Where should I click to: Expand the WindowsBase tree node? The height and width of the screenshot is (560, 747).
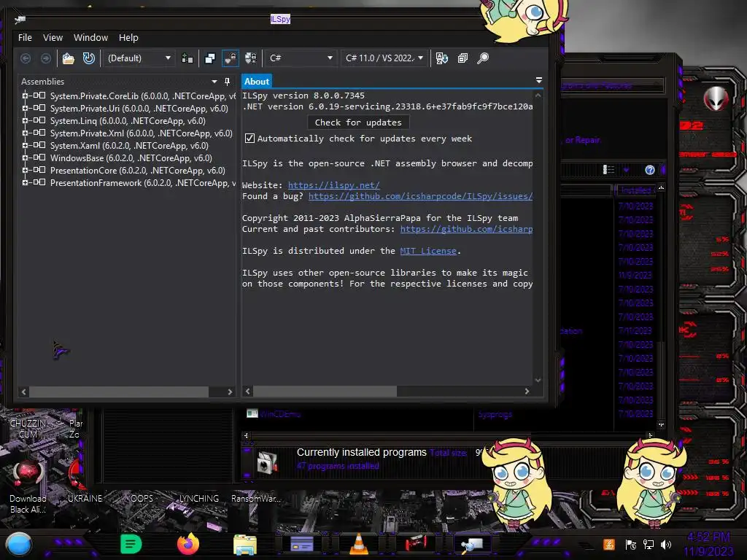pos(25,157)
